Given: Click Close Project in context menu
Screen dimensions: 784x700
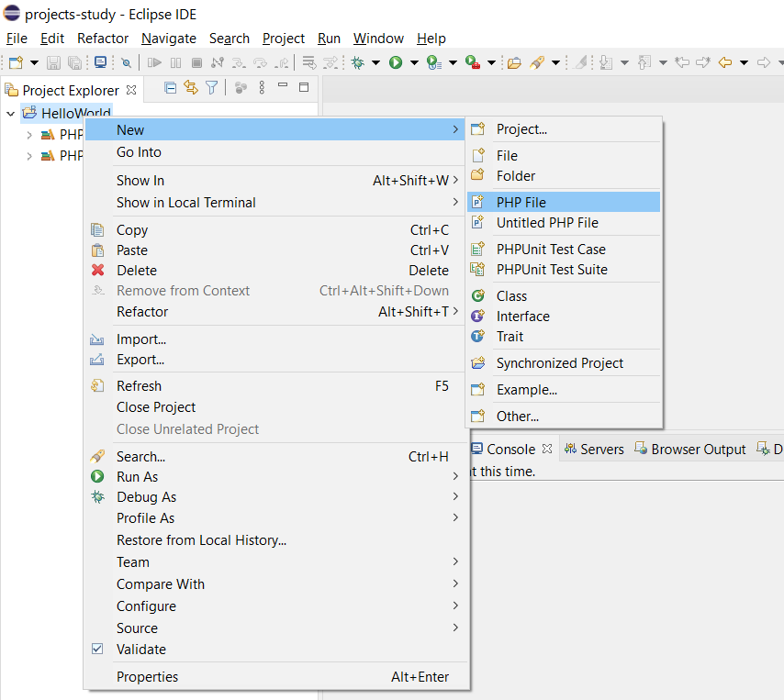Looking at the screenshot, I should (x=276, y=407).
